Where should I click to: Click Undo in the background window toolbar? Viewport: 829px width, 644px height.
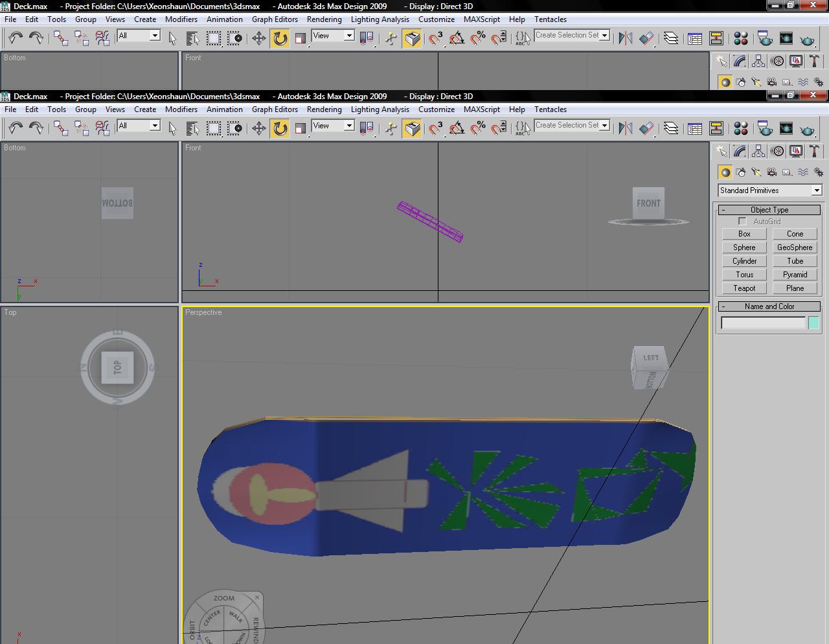coord(16,38)
